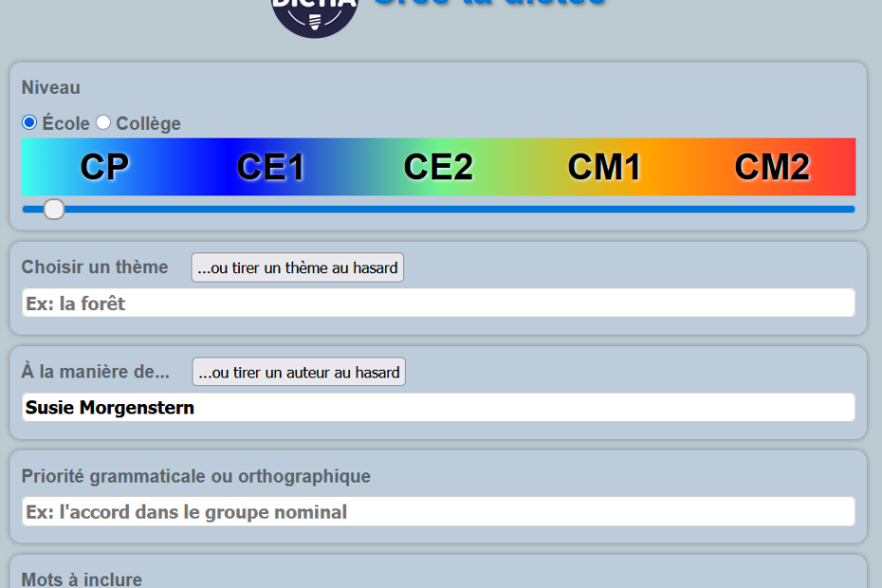882x588 pixels.
Task: Click the "Crée ta dictée" page title
Action: pos(488,5)
